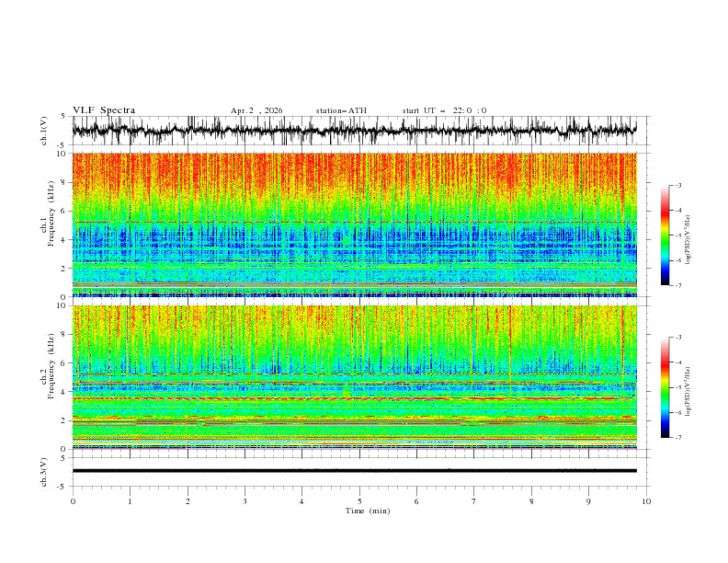Click the flat ch.3 voltage trace
Screen dimensions: 728x563
[x=354, y=471]
